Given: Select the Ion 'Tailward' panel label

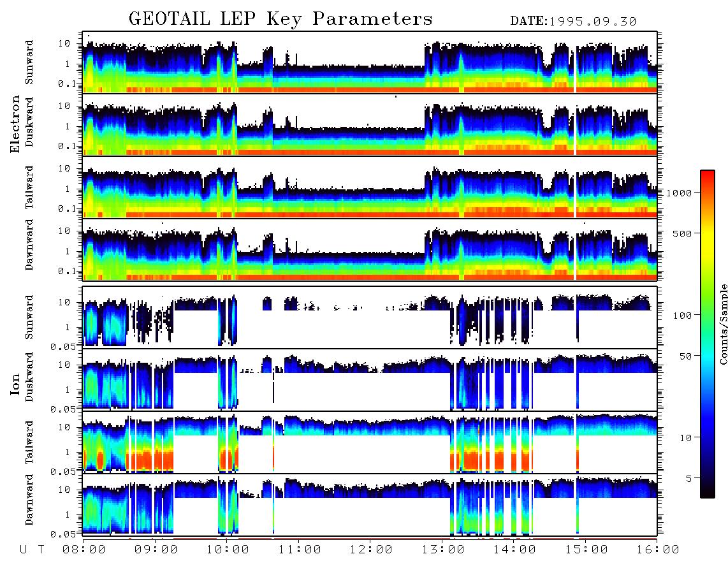Looking at the screenshot, I should (x=29, y=442).
